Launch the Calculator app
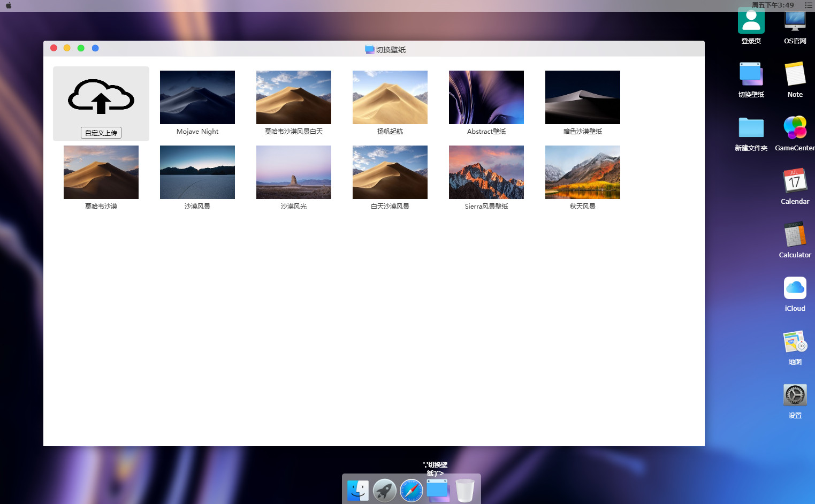Viewport: 815px width, 504px height. 795,235
